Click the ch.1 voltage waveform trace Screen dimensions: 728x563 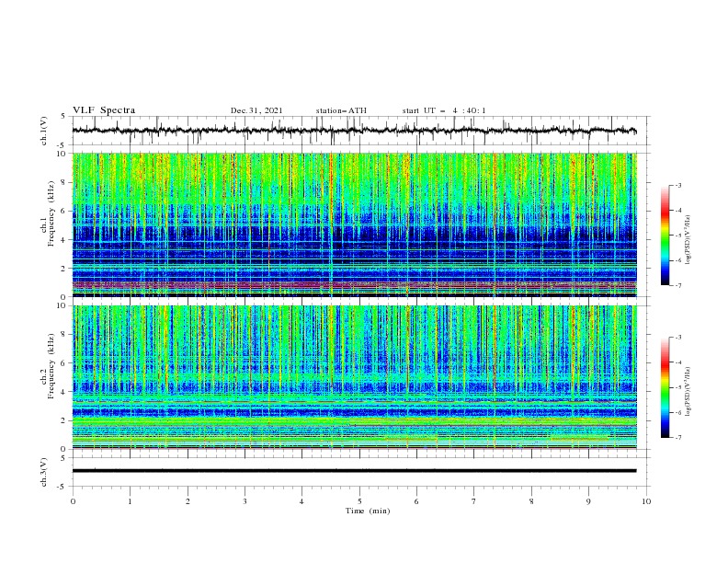(354, 131)
